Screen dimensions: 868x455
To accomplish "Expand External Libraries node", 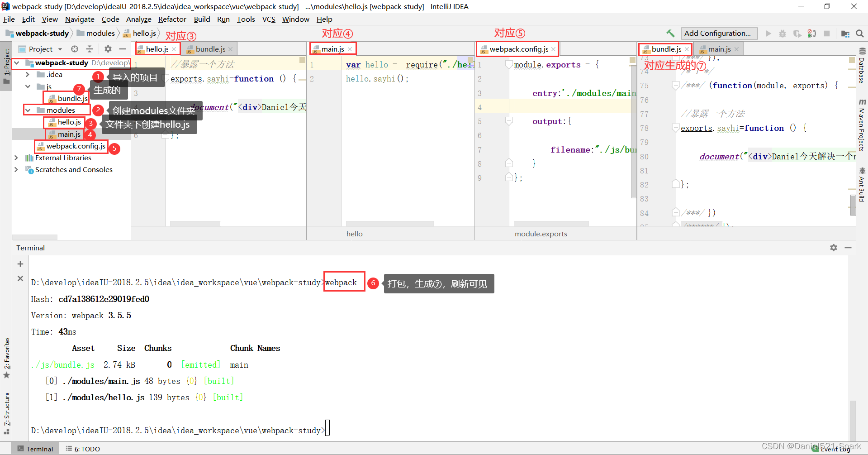I will click(x=16, y=158).
